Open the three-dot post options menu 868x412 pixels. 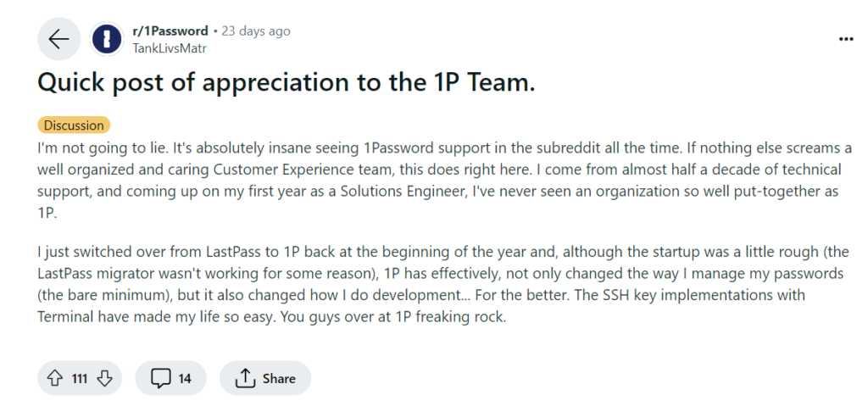point(845,39)
